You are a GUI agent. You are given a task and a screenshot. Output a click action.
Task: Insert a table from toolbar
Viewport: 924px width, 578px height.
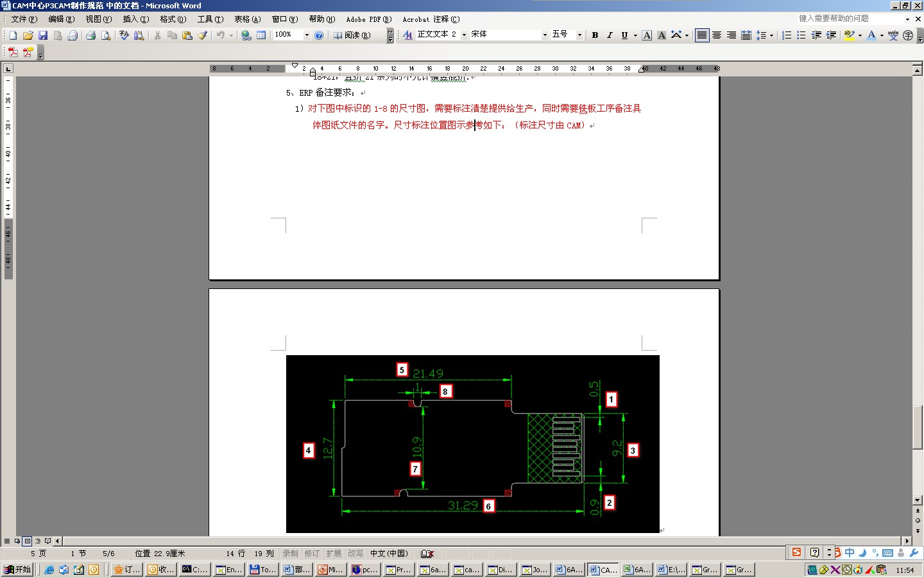click(x=261, y=35)
